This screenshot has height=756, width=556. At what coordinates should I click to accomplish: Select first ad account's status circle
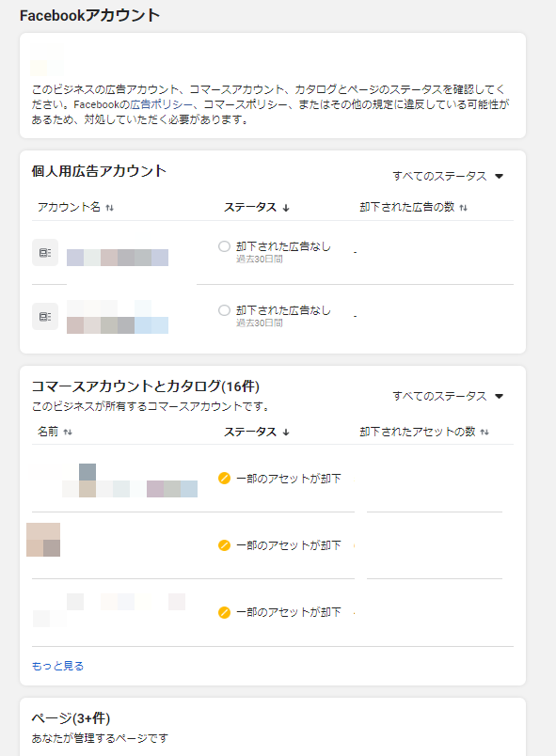224,246
